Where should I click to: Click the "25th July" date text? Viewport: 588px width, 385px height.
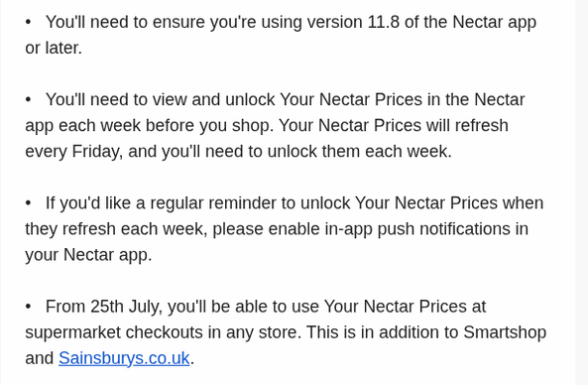pyautogui.click(x=125, y=307)
